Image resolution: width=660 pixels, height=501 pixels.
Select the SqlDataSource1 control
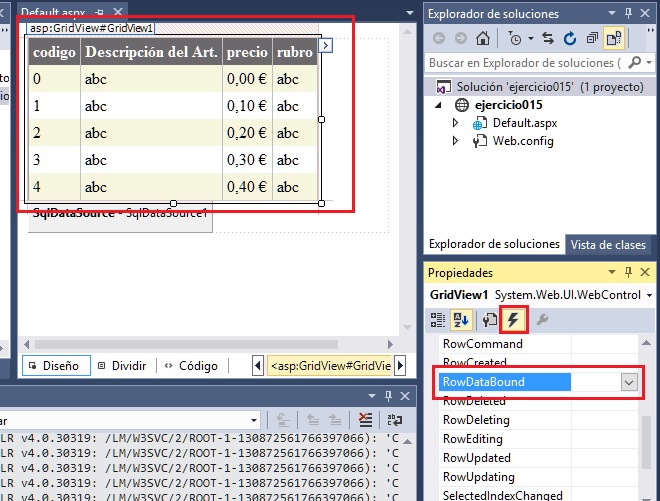point(120,217)
